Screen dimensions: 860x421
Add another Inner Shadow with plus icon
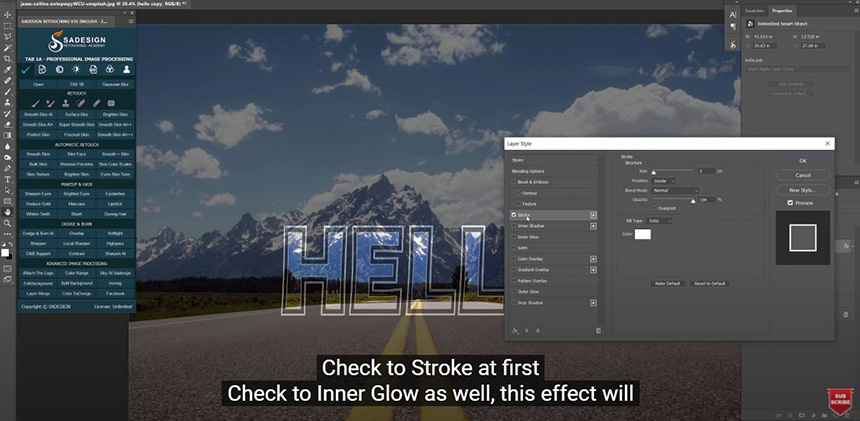click(x=593, y=226)
